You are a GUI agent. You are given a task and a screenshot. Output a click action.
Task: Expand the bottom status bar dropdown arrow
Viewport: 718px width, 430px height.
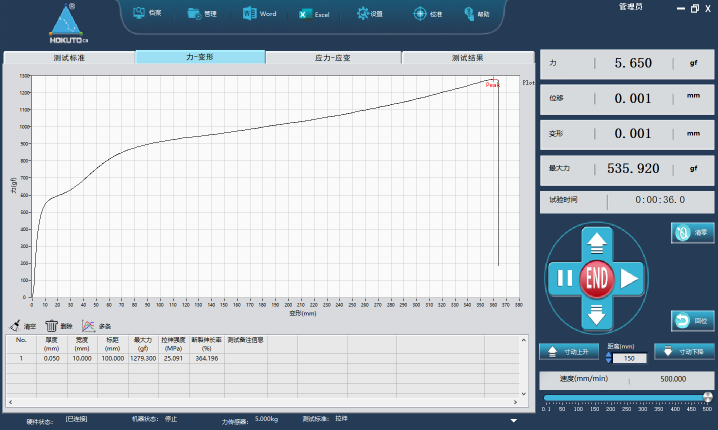514,421
